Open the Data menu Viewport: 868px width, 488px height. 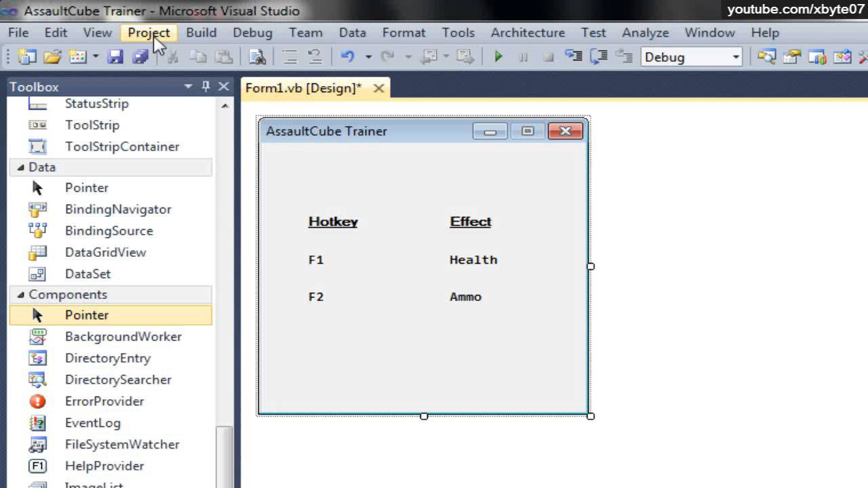point(353,33)
